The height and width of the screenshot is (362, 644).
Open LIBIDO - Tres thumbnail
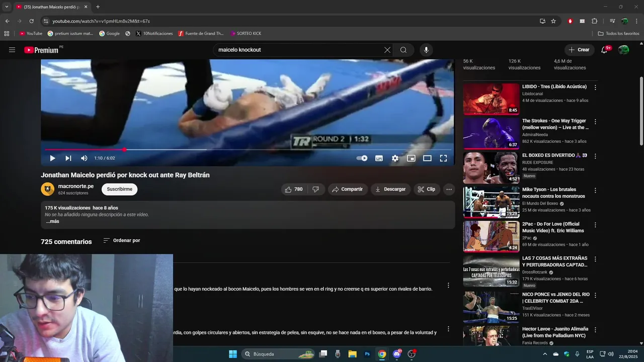(491, 99)
